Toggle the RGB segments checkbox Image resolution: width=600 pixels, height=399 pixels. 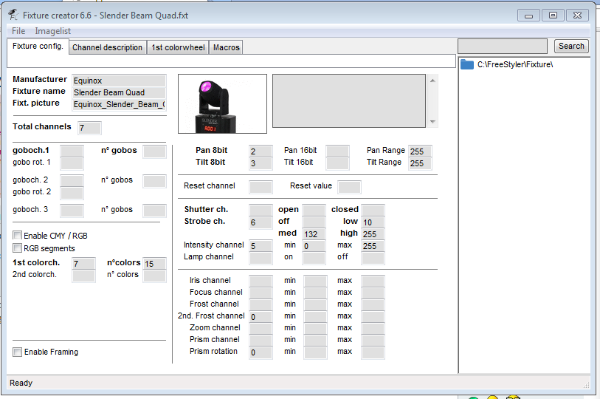coord(17,248)
